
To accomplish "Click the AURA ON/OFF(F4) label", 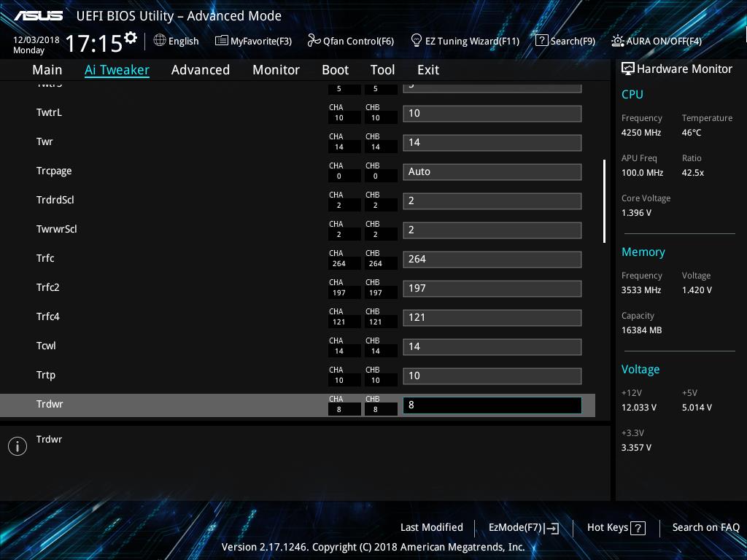I will point(664,42).
